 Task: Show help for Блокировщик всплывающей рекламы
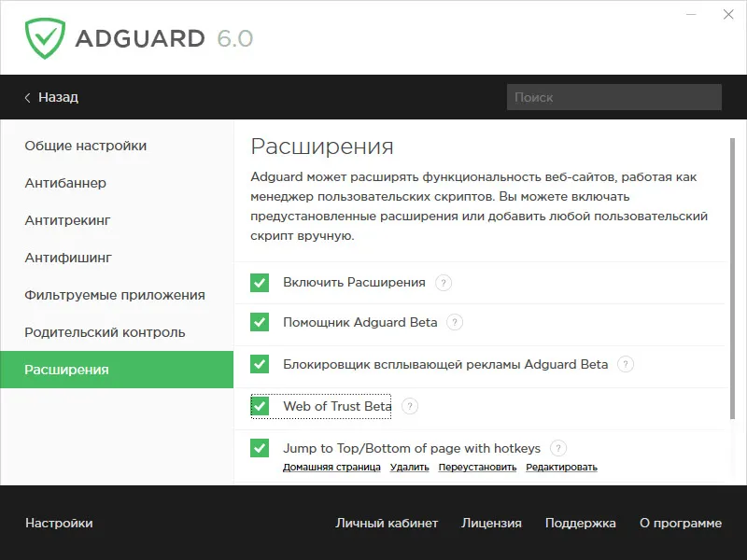[x=625, y=364]
